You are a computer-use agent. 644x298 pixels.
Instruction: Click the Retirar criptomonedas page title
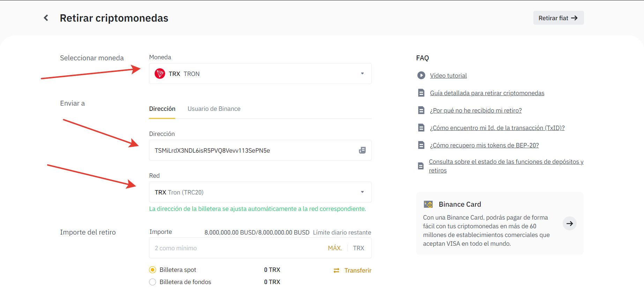tap(114, 18)
